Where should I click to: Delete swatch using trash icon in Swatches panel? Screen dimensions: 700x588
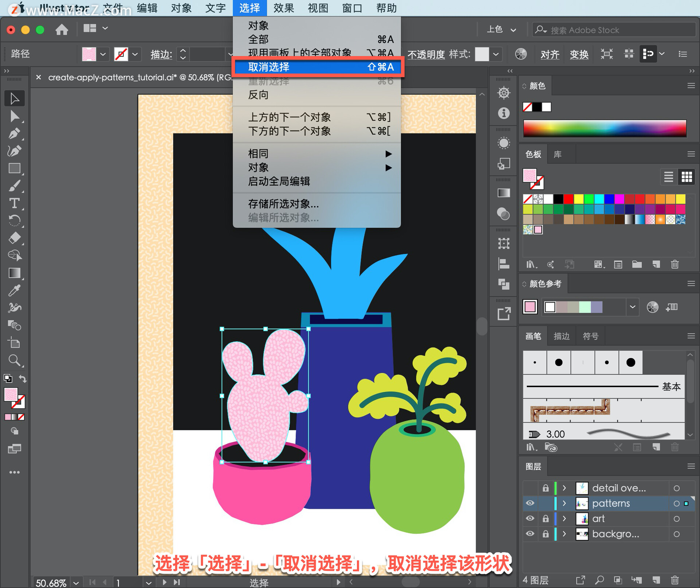tap(674, 264)
